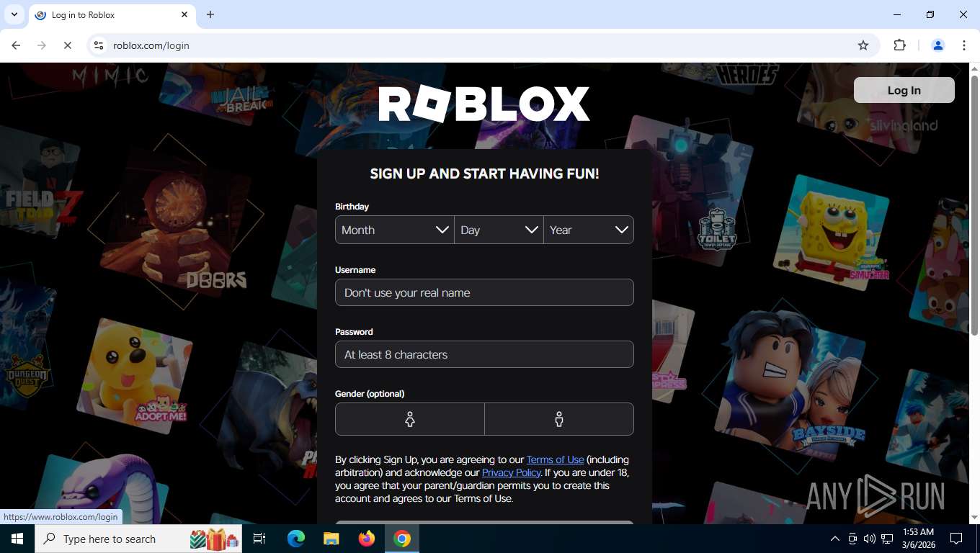Minimize the Chrome window
Image resolution: width=980 pixels, height=553 pixels.
click(897, 14)
